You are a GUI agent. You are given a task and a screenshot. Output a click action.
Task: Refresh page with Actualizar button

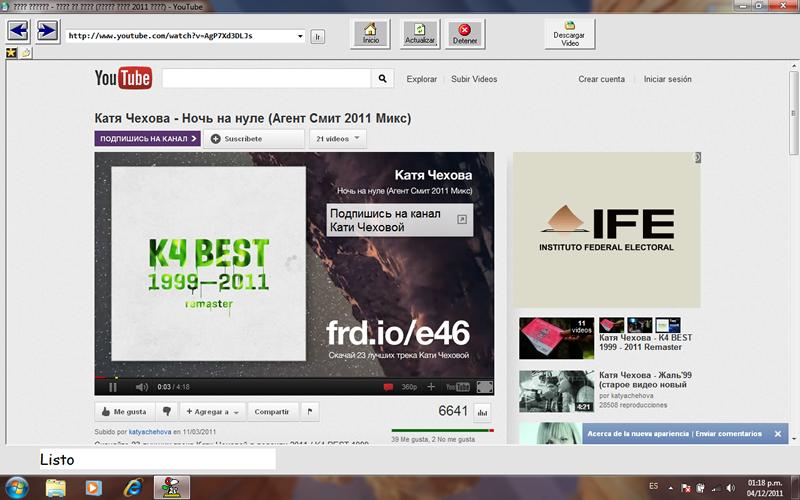point(419,34)
